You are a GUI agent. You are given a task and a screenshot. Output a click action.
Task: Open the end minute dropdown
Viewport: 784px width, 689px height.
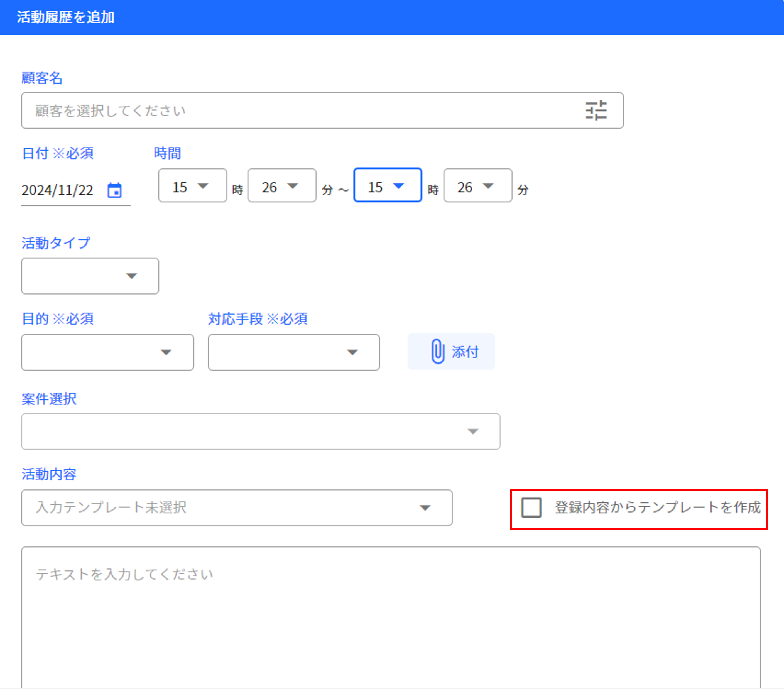(477, 186)
